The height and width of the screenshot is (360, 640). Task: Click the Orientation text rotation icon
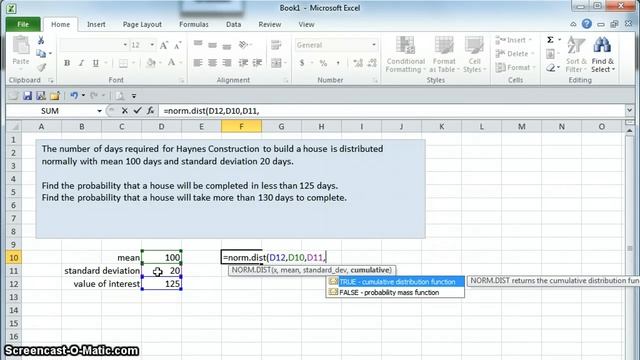(x=244, y=44)
